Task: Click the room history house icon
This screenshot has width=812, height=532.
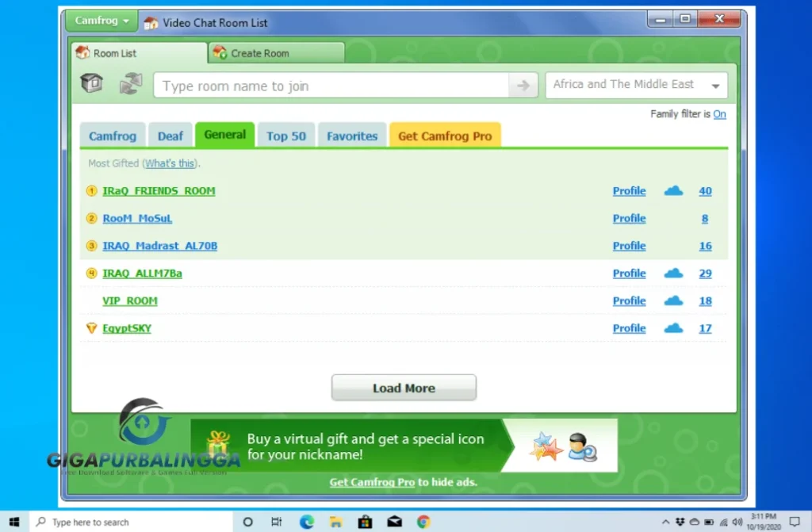Action: (x=90, y=82)
